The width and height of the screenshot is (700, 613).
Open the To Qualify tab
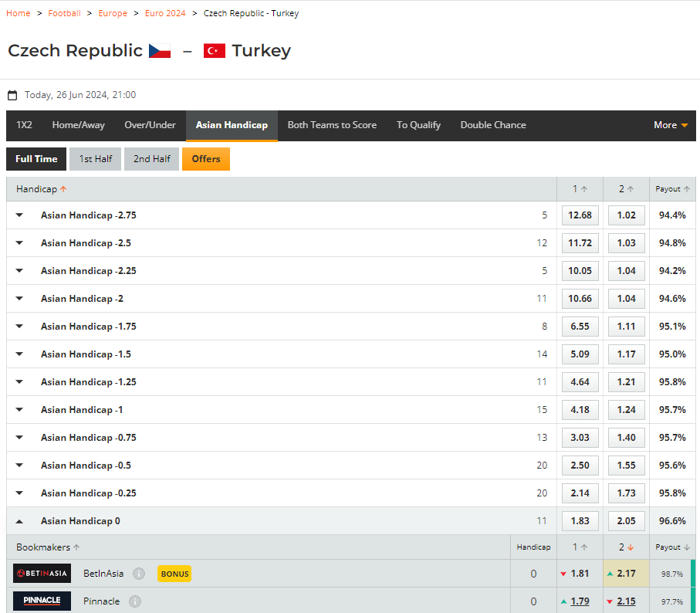pyautogui.click(x=419, y=126)
